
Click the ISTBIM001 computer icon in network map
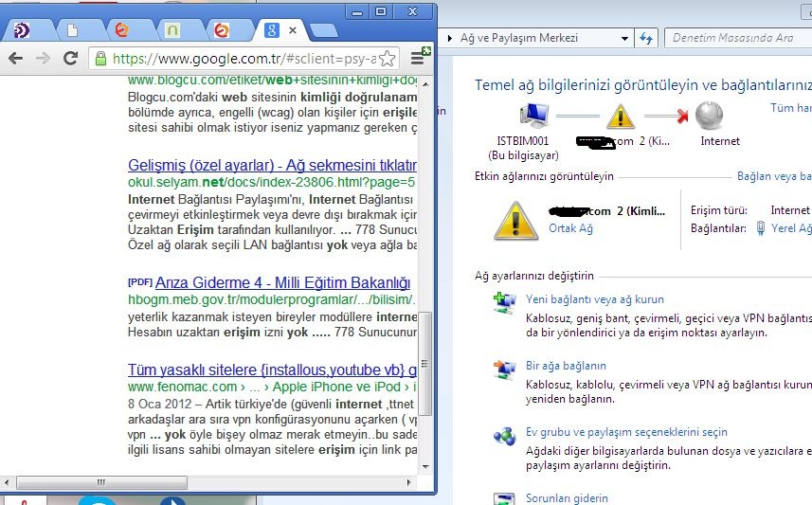533,115
